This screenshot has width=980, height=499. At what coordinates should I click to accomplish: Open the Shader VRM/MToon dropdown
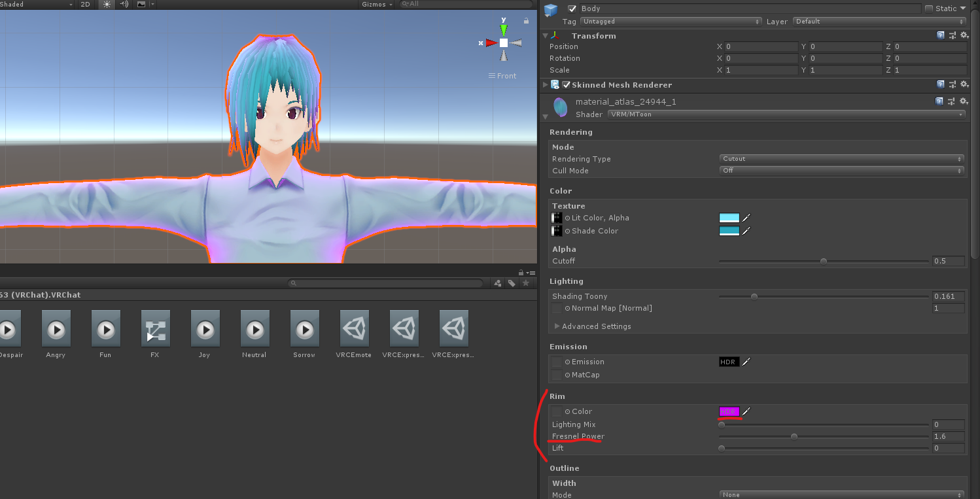[786, 114]
